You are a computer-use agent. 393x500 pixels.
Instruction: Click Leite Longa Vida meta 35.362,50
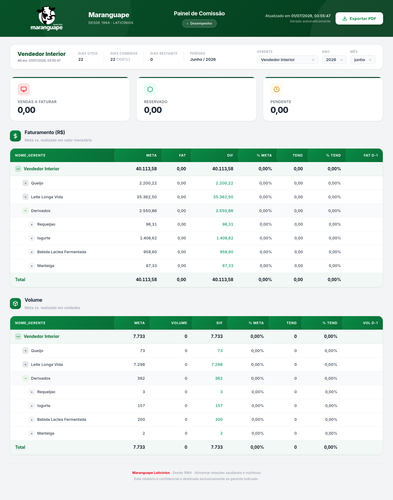click(147, 197)
